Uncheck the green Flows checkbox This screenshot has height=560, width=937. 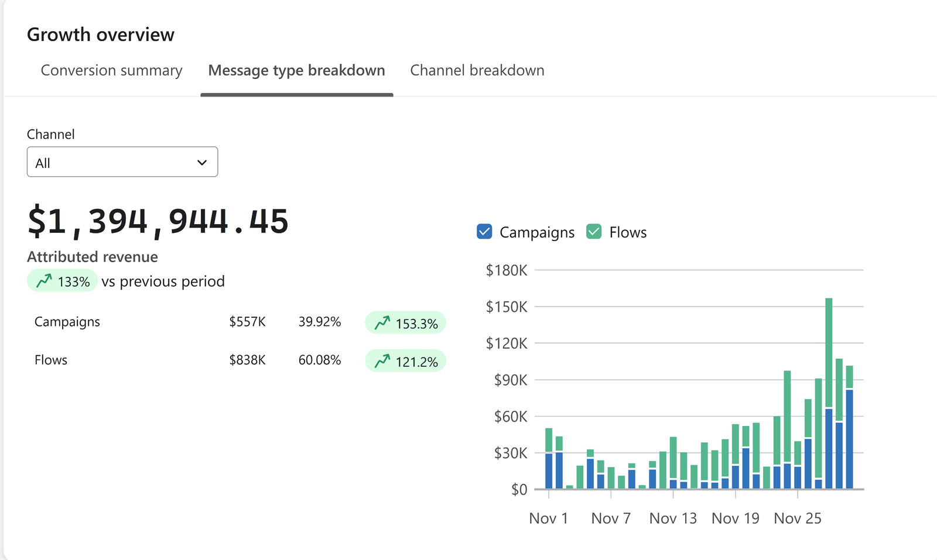pos(594,232)
